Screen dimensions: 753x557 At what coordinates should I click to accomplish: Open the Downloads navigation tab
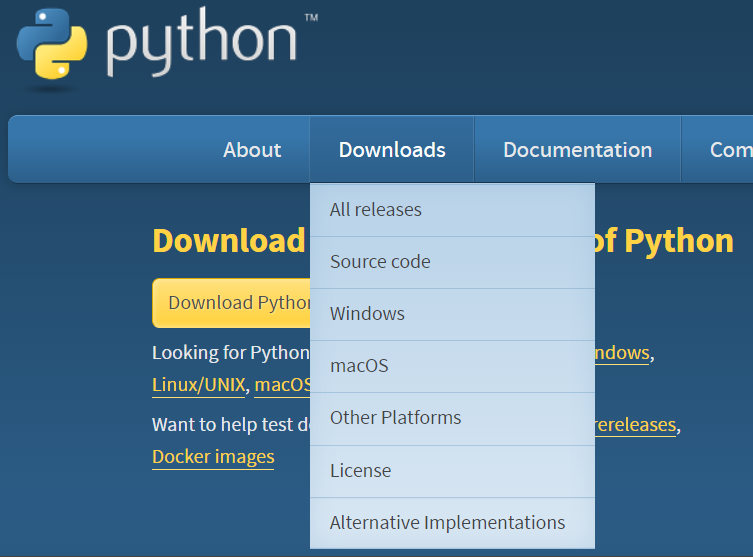392,150
